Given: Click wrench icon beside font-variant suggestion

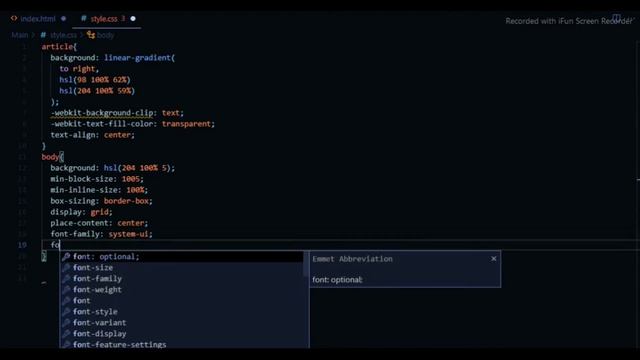Looking at the screenshot, I should coord(66,323).
